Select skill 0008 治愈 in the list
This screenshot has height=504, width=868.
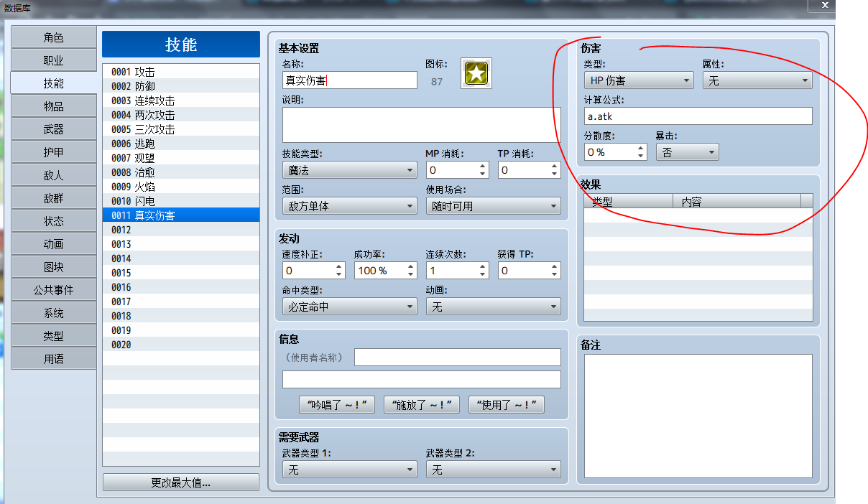click(x=181, y=172)
